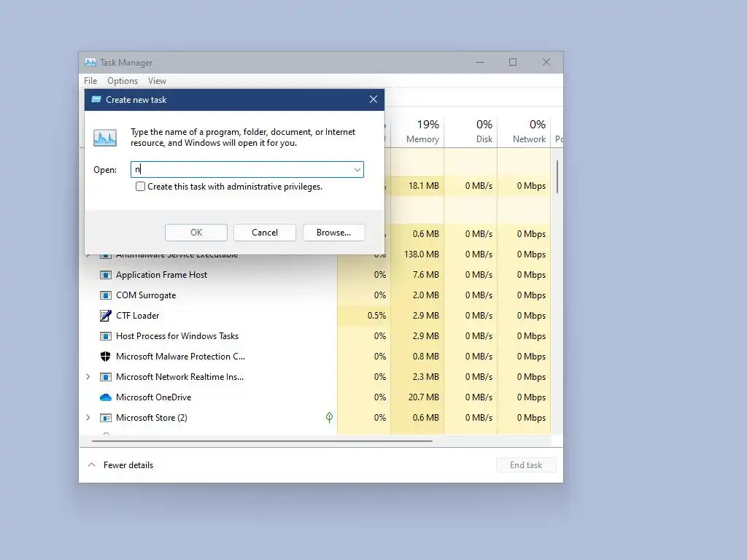Image resolution: width=747 pixels, height=560 pixels.
Task: Click the Fewer details link
Action: (128, 465)
